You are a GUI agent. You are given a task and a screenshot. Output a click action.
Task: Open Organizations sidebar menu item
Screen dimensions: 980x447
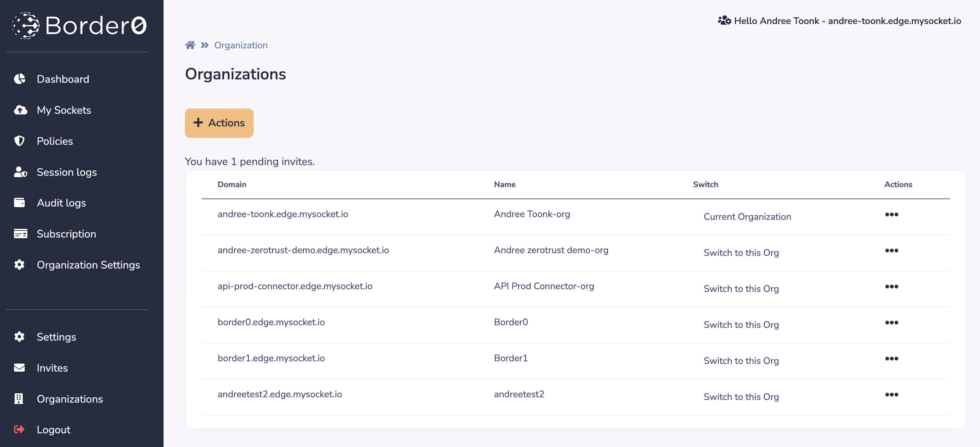70,399
